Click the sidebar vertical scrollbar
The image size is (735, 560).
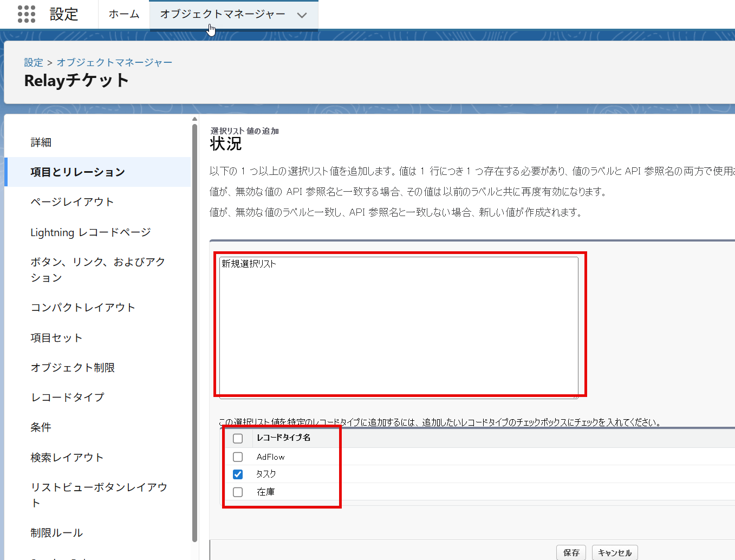(x=194, y=333)
